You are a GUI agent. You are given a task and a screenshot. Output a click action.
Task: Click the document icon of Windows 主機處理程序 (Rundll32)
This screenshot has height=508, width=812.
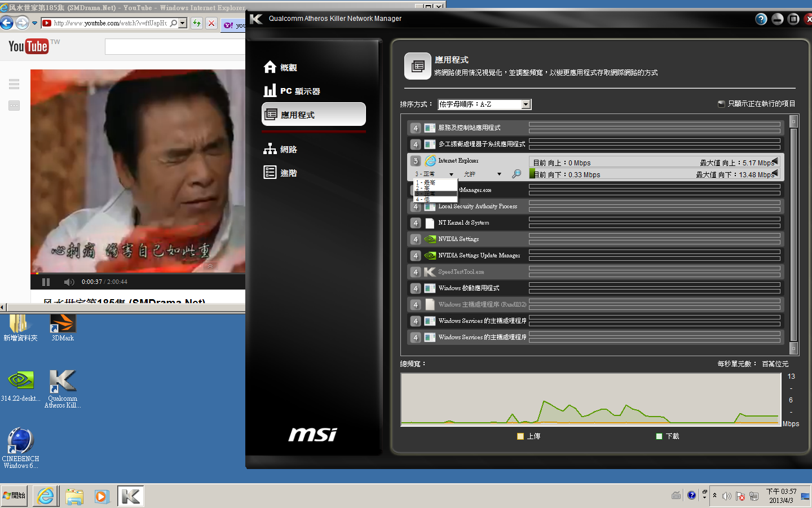430,305
